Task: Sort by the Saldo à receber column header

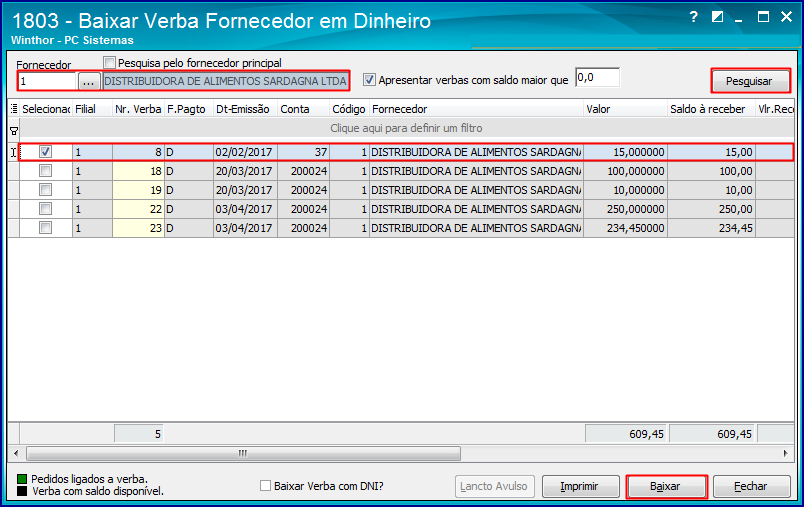Action: pos(711,109)
